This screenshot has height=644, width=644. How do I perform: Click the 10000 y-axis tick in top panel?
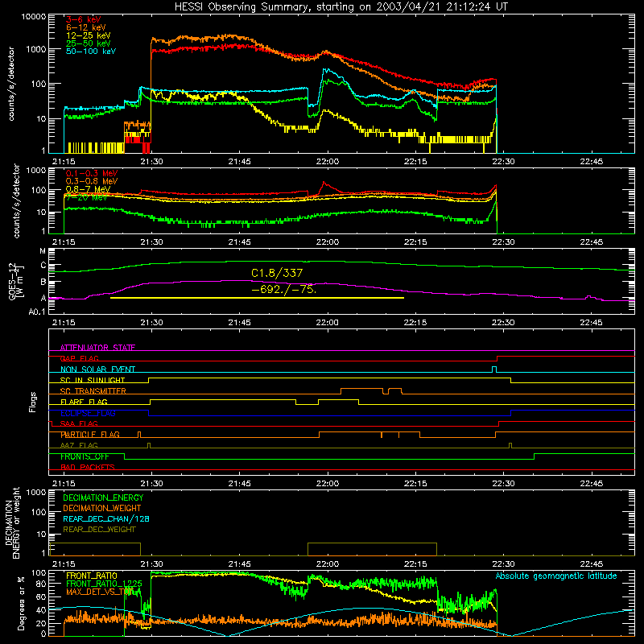[34, 17]
